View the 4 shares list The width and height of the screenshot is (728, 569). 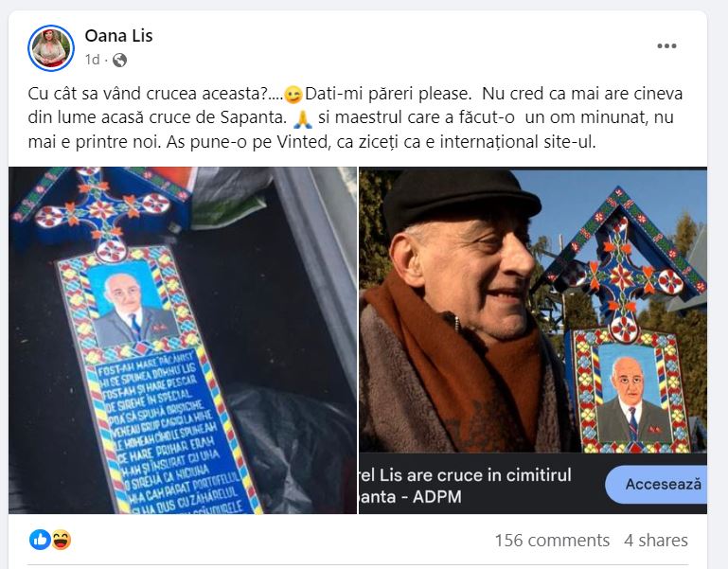coord(655,541)
